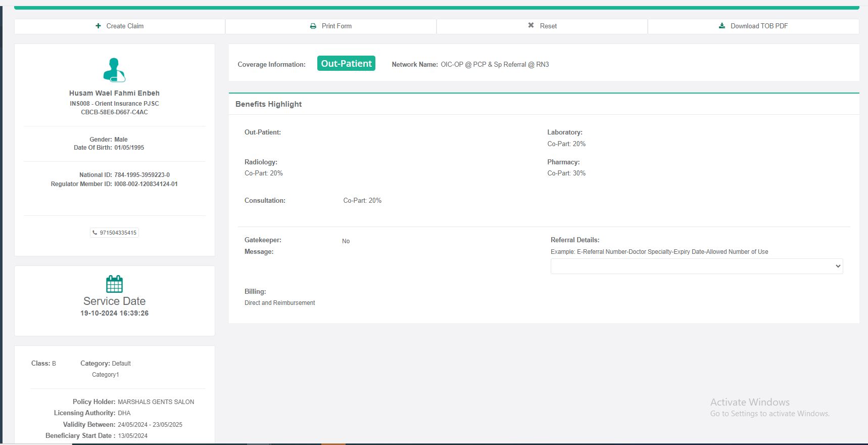Screen dimensions: 868x445
Task: Click the Consultation Co-Part 20% value
Action: (x=362, y=200)
